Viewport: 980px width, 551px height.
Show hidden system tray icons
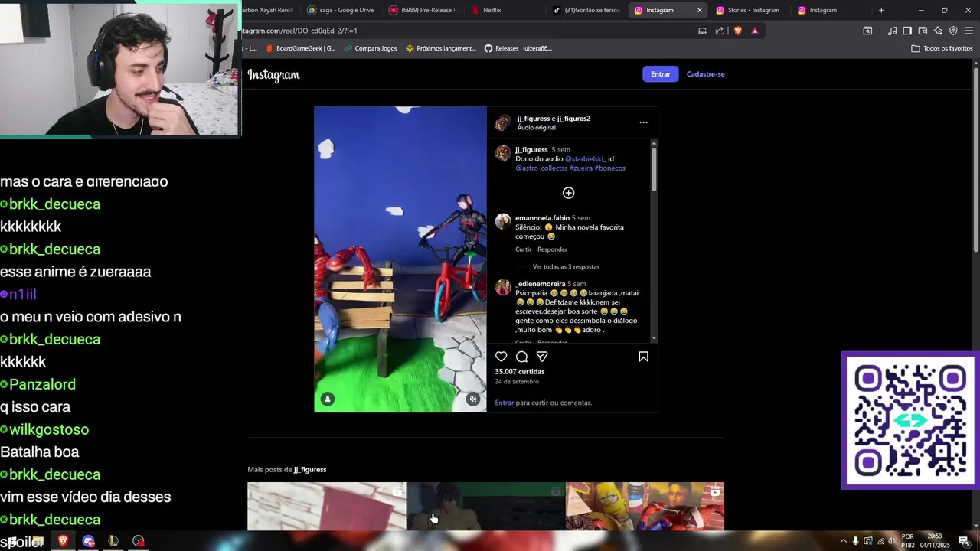(x=844, y=541)
